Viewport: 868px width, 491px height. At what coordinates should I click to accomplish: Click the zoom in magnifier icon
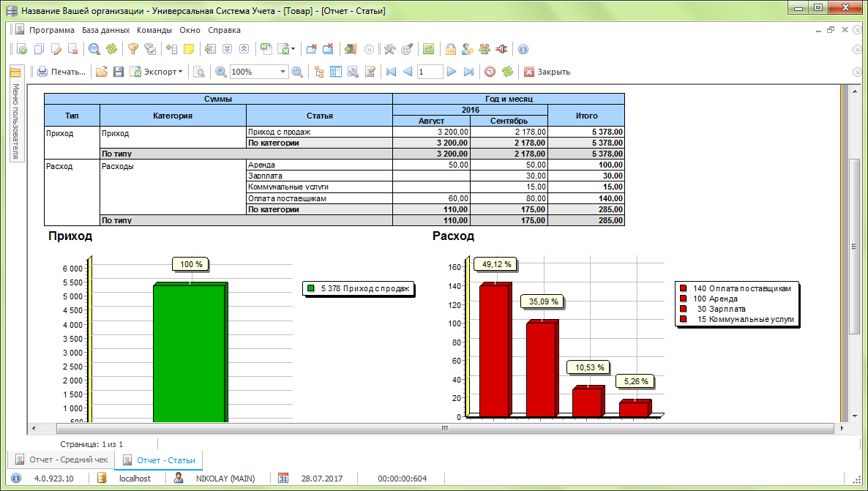tap(221, 72)
